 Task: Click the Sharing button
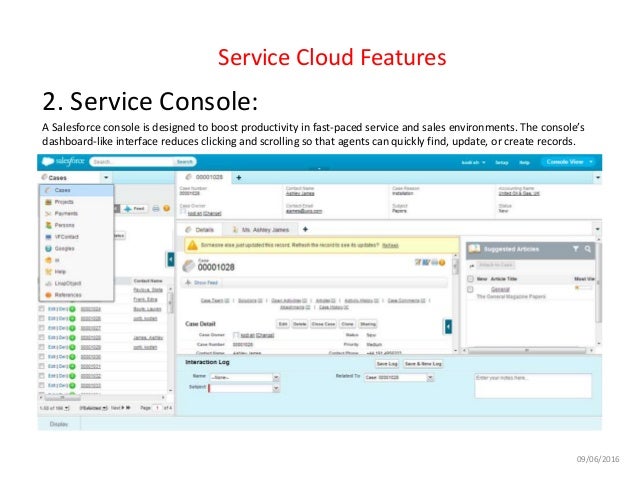[368, 324]
